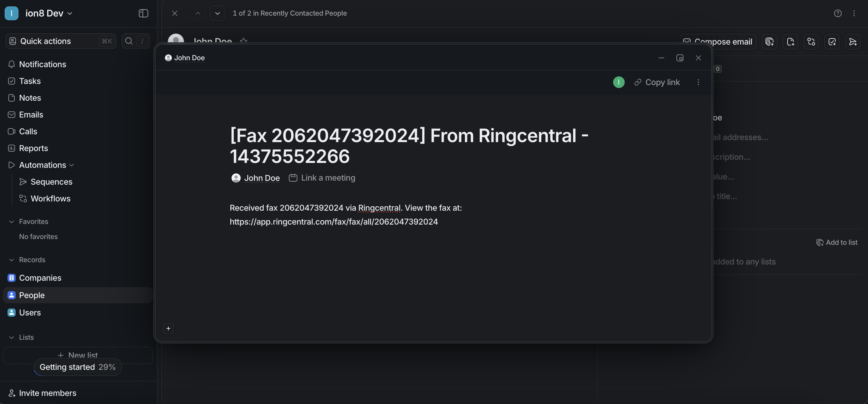The height and width of the screenshot is (404, 868).
Task: Click the Link a meeting calendar icon
Action: [293, 178]
